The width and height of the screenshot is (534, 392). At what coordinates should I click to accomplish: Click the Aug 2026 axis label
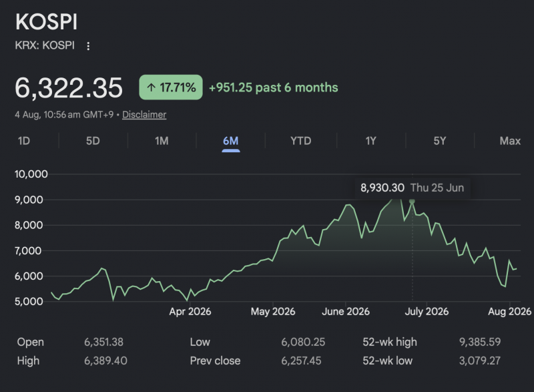[x=509, y=312]
